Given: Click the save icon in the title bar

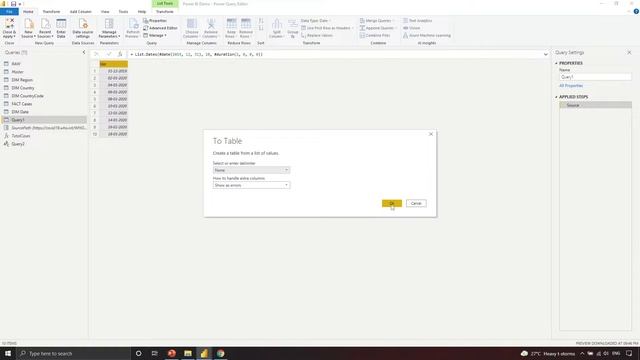Looking at the screenshot, I should click(x=13, y=4).
